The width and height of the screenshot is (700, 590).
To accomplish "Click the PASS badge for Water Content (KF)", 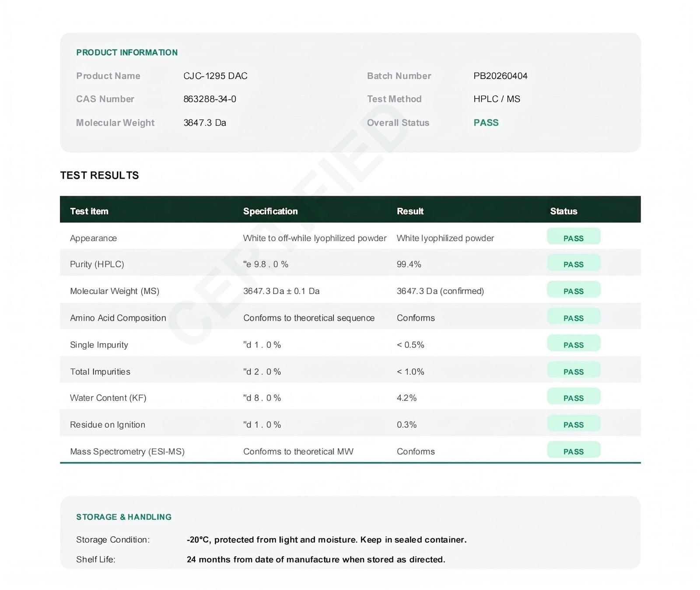I will pos(574,397).
